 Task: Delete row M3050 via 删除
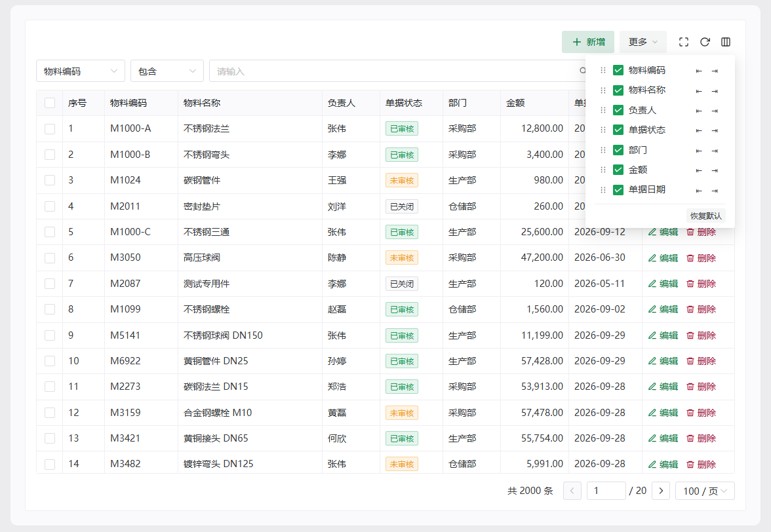(x=702, y=258)
